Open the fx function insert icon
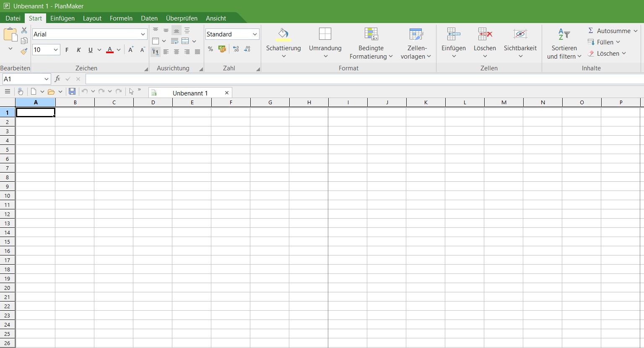The height and width of the screenshot is (348, 644). [x=57, y=79]
